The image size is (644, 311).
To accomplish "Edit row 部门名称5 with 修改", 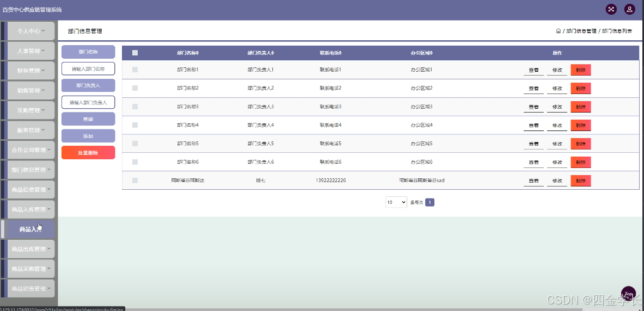I will click(557, 144).
